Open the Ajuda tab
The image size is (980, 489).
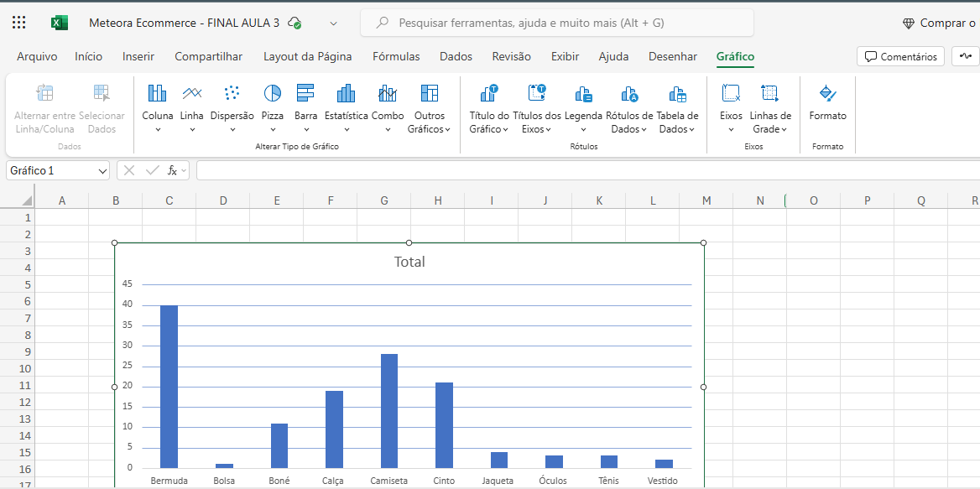pos(613,56)
